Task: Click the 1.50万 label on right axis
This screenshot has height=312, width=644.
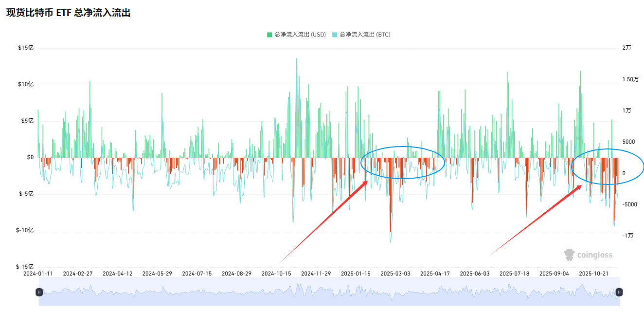Action: click(630, 79)
